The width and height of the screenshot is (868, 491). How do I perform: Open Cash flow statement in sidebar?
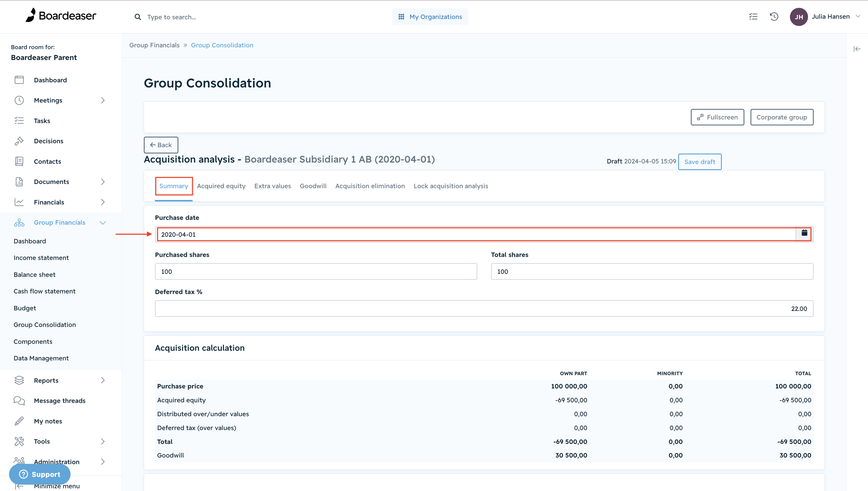tap(45, 291)
